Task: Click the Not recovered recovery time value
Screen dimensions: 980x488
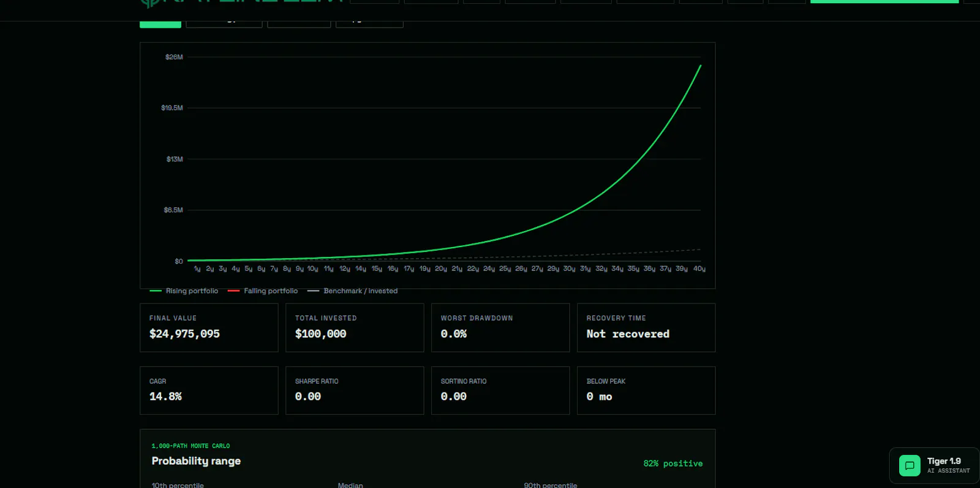Action: pyautogui.click(x=628, y=334)
